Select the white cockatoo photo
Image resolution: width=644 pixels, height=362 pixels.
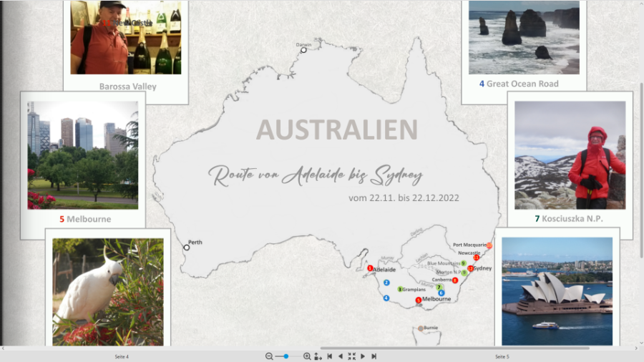[108, 292]
